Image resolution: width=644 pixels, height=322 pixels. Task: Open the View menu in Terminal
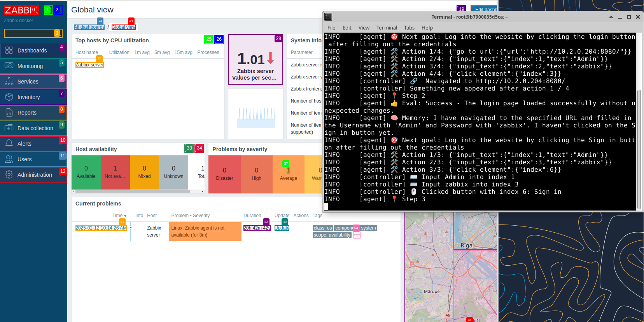pos(364,28)
